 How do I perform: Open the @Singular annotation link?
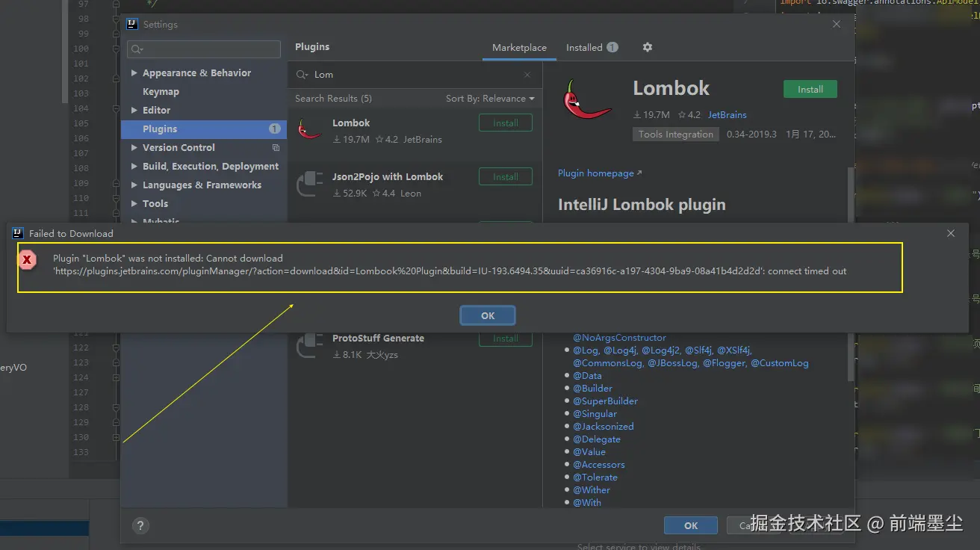tap(595, 414)
